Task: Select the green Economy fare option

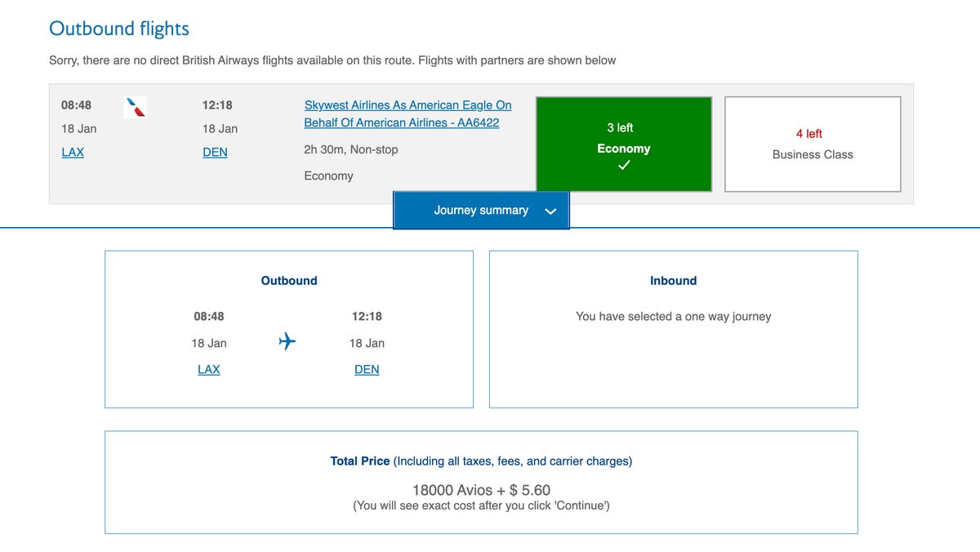Action: click(x=623, y=144)
